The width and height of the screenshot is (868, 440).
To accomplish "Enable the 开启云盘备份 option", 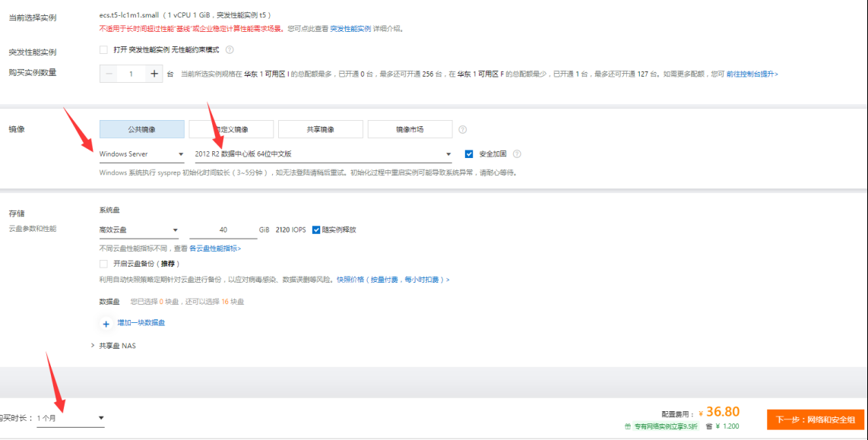I will tap(105, 264).
